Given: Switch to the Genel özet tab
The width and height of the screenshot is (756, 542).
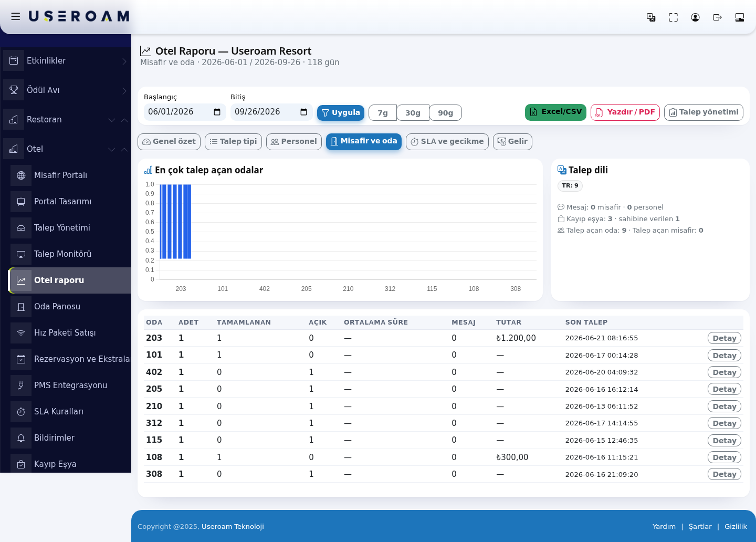Looking at the screenshot, I should pos(169,142).
